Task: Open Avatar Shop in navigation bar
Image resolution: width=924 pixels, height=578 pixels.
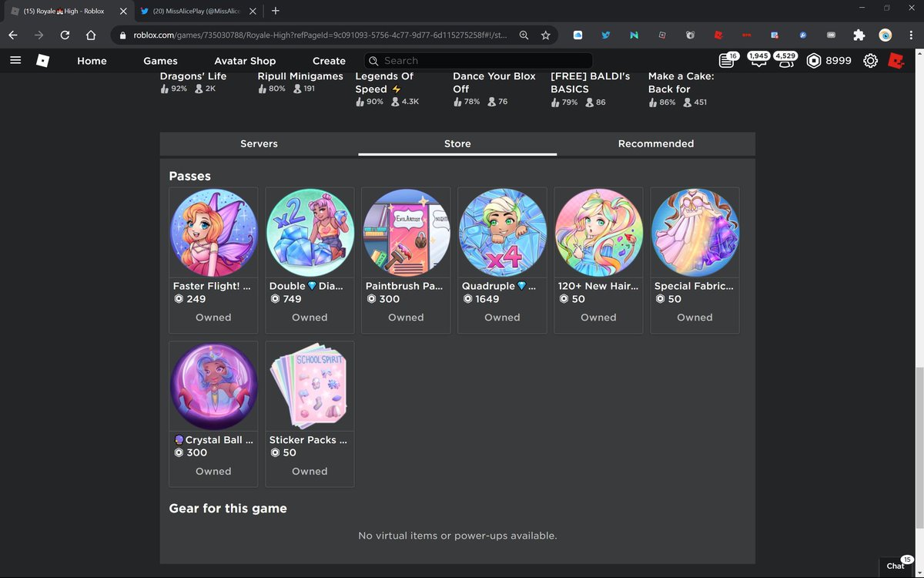Action: coord(245,61)
